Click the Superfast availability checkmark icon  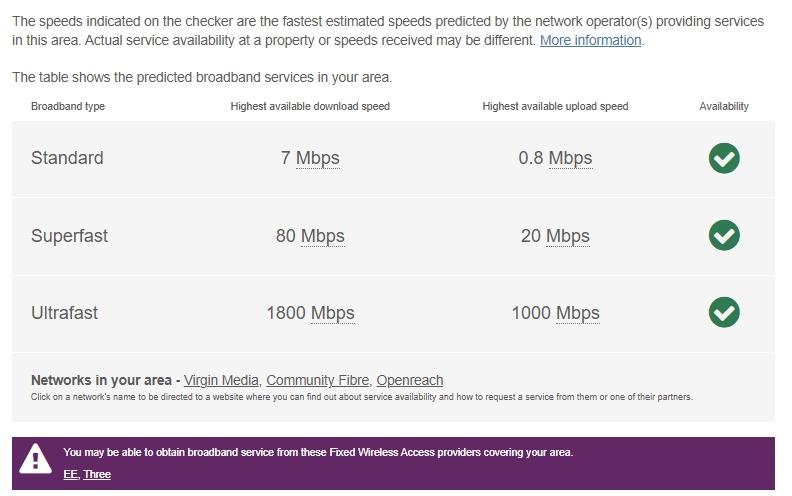click(x=724, y=235)
